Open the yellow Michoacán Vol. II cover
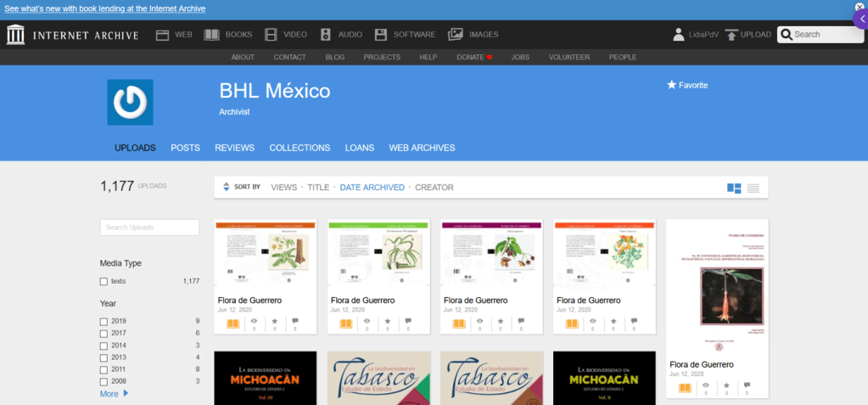 (604, 378)
